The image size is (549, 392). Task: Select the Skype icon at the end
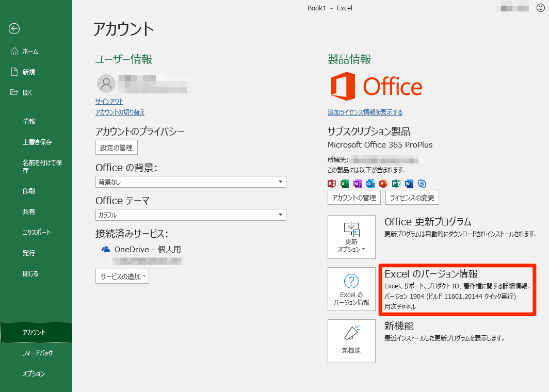tap(422, 183)
